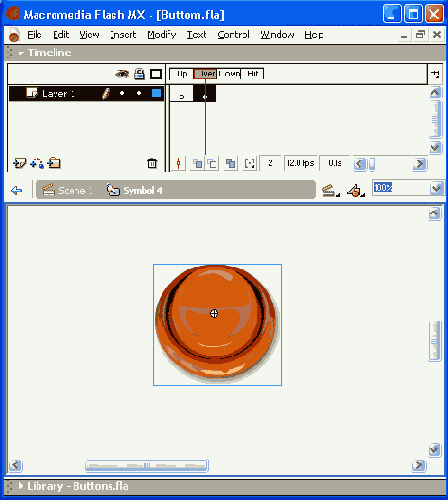Collapse the Timeline panel
Screen dimensions: 448x500
[x=21, y=53]
